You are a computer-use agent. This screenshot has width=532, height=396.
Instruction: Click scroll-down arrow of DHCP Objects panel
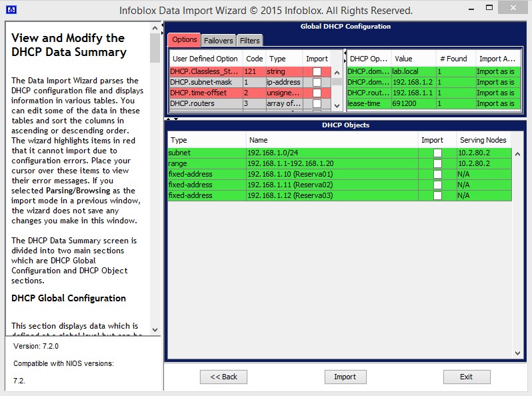pyautogui.click(x=517, y=353)
